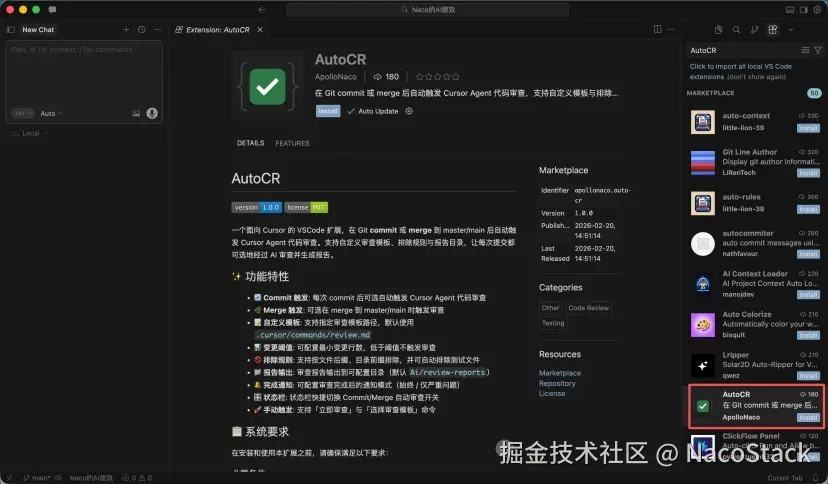Install the AI Context Loader extension
The width and height of the screenshot is (828, 484).
point(808,295)
